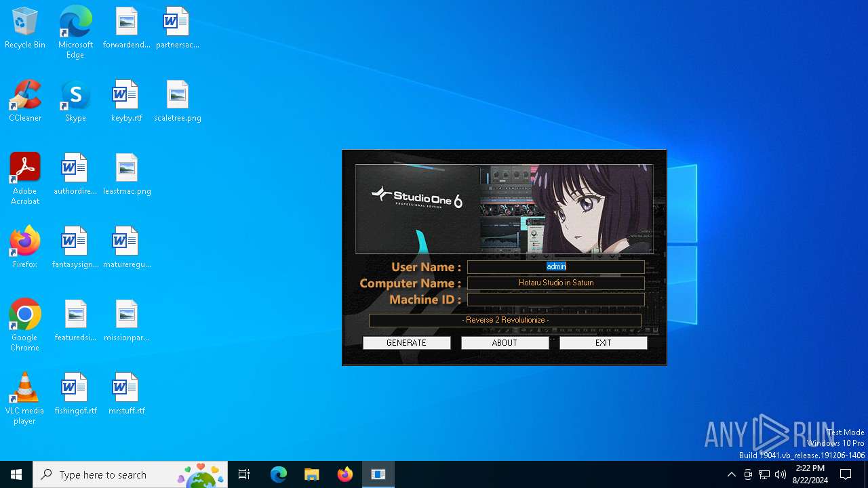Image resolution: width=868 pixels, height=488 pixels.
Task: Select the User Name input field
Action: pyautogui.click(x=555, y=267)
